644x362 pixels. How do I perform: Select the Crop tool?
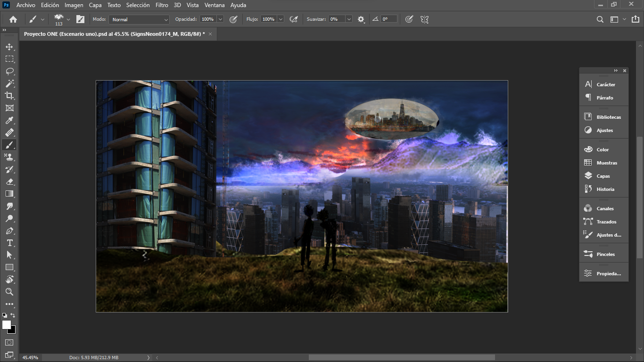[9, 96]
